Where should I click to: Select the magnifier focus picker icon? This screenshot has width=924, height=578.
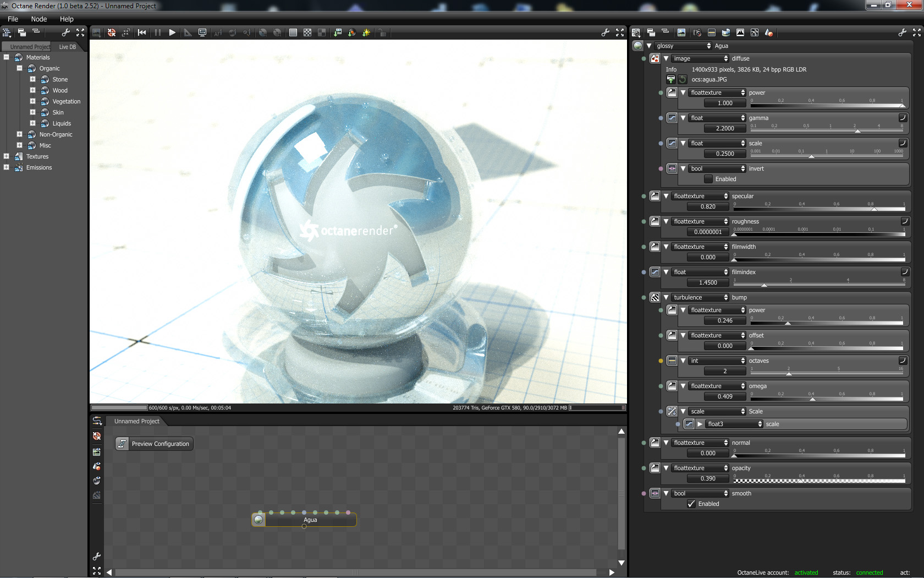click(247, 32)
